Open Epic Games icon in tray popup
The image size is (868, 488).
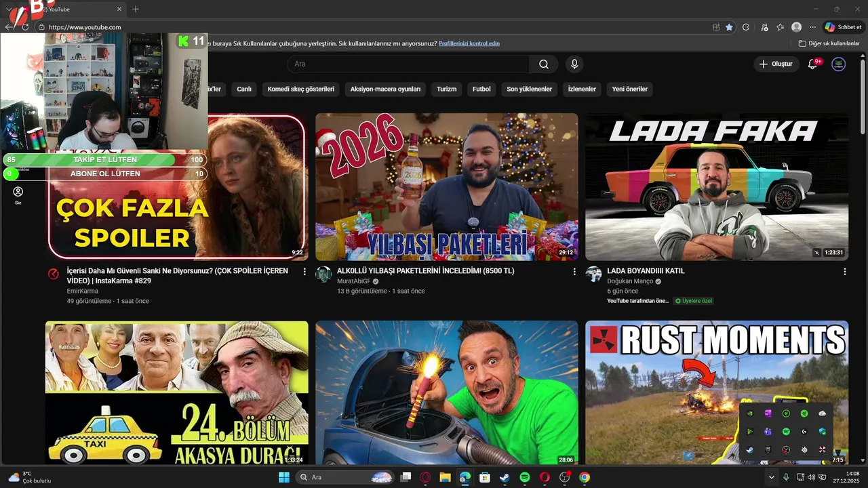pyautogui.click(x=768, y=449)
